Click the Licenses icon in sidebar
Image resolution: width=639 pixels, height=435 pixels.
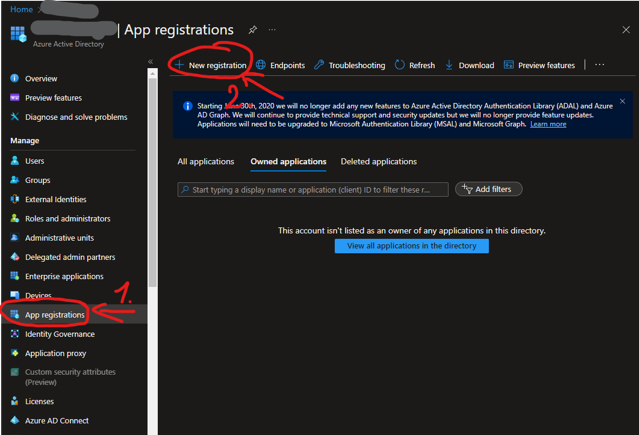pos(15,401)
